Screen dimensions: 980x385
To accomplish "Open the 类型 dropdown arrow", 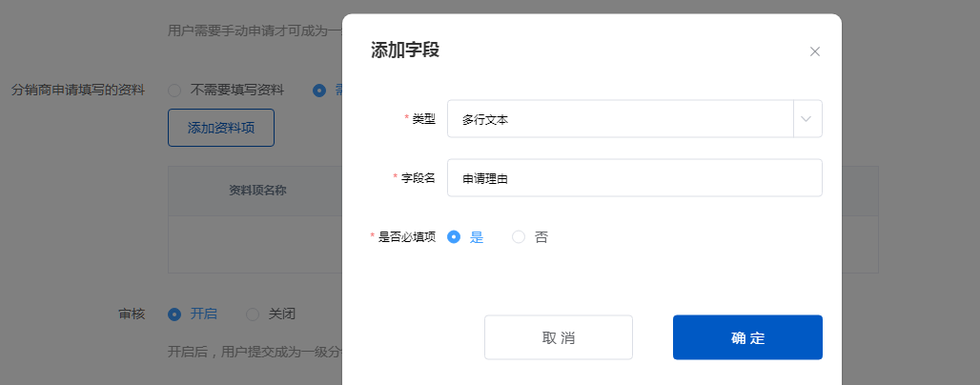I will 806,119.
